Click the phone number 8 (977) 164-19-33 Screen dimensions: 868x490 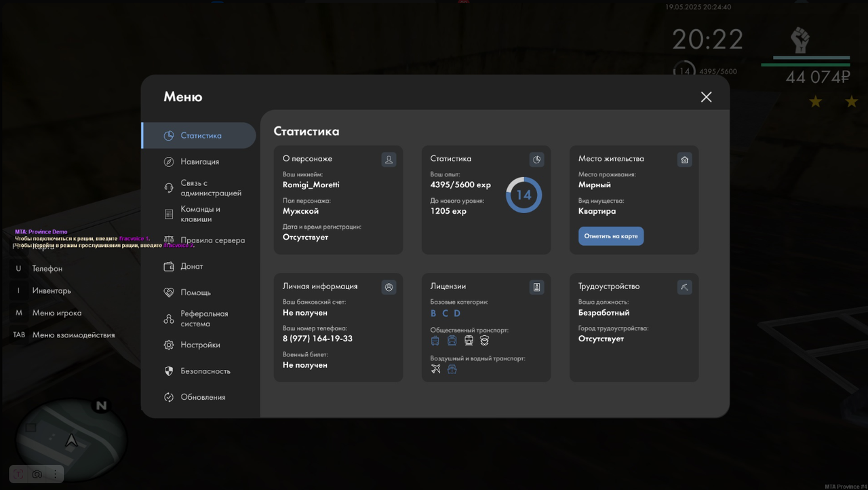pos(317,339)
